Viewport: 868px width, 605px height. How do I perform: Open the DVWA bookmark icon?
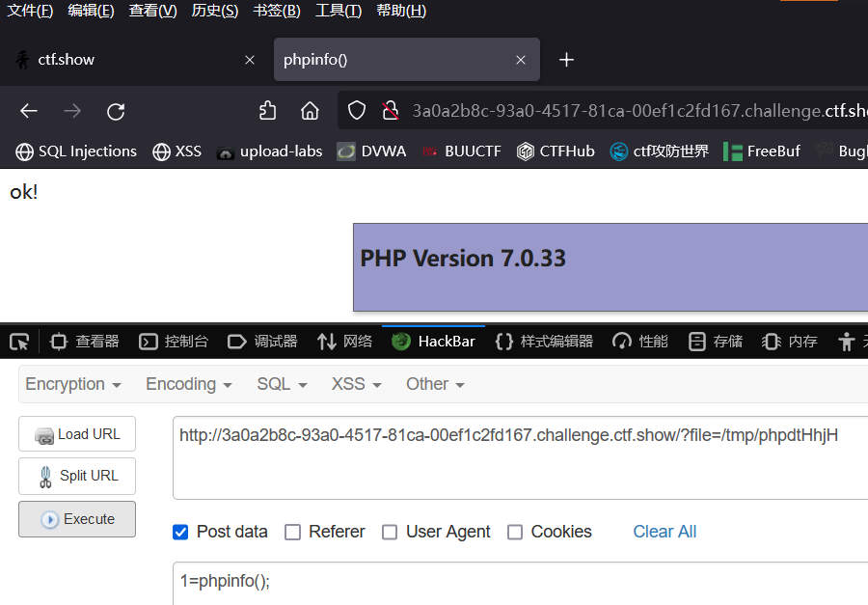tap(344, 151)
